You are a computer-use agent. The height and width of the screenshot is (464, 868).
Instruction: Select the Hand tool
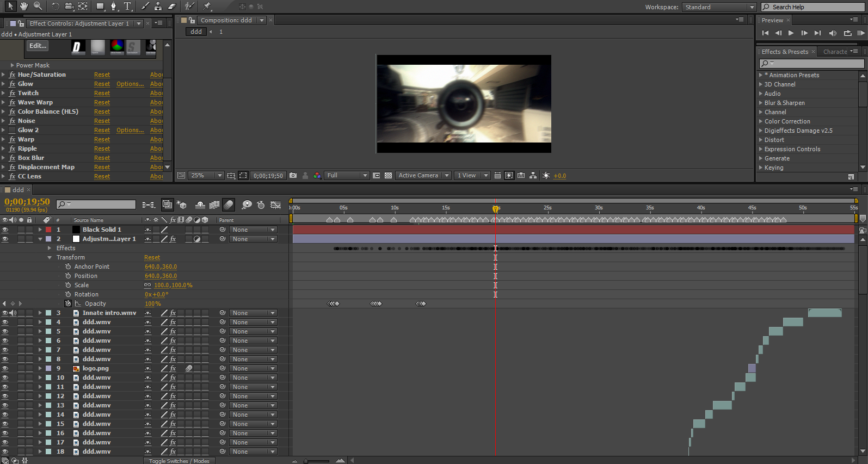tap(24, 6)
